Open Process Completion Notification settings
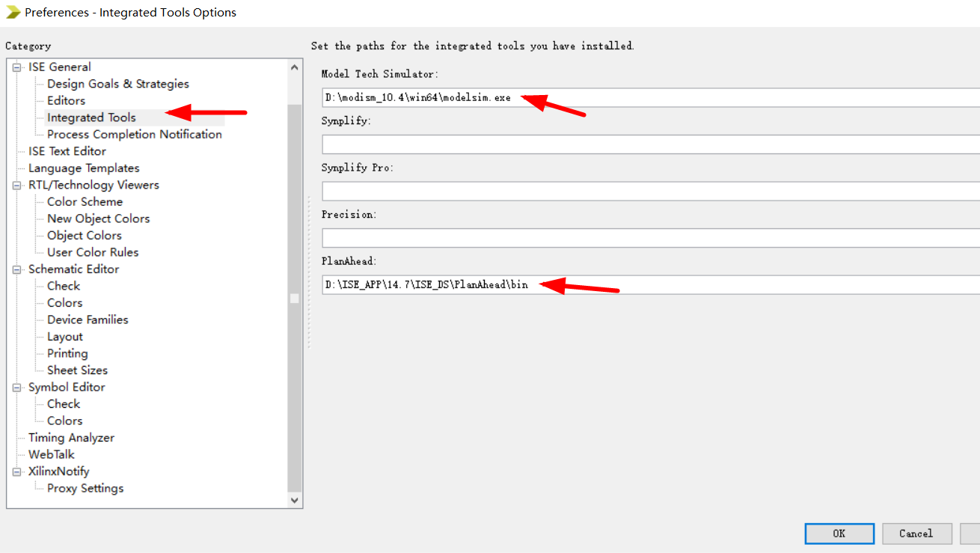This screenshot has height=553, width=980. click(134, 134)
